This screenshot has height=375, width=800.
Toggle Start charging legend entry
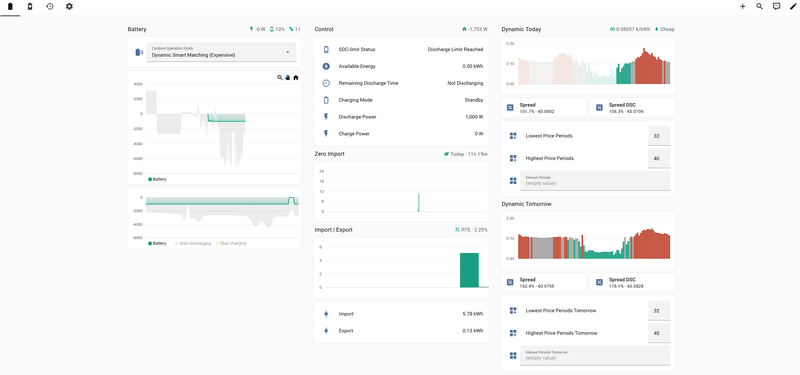(x=231, y=243)
